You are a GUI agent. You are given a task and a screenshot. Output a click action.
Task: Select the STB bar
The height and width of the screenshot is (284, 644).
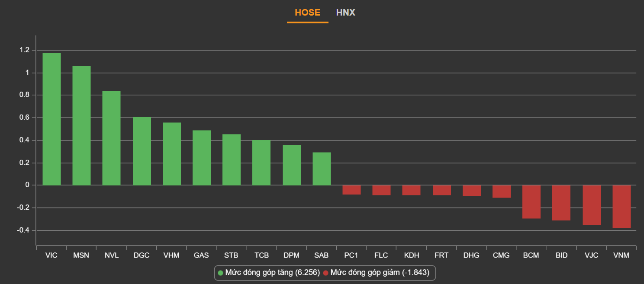[231, 160]
